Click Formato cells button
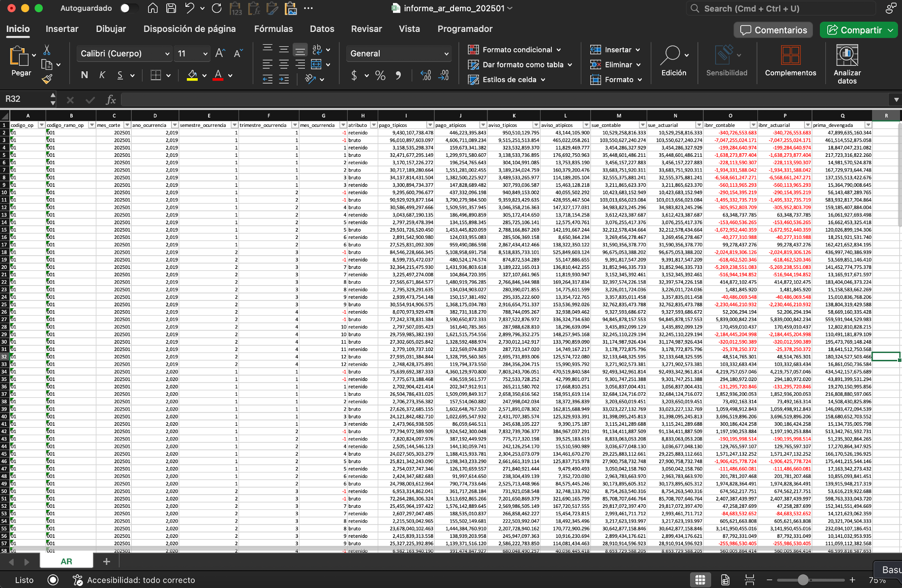The image size is (902, 588). coord(616,80)
